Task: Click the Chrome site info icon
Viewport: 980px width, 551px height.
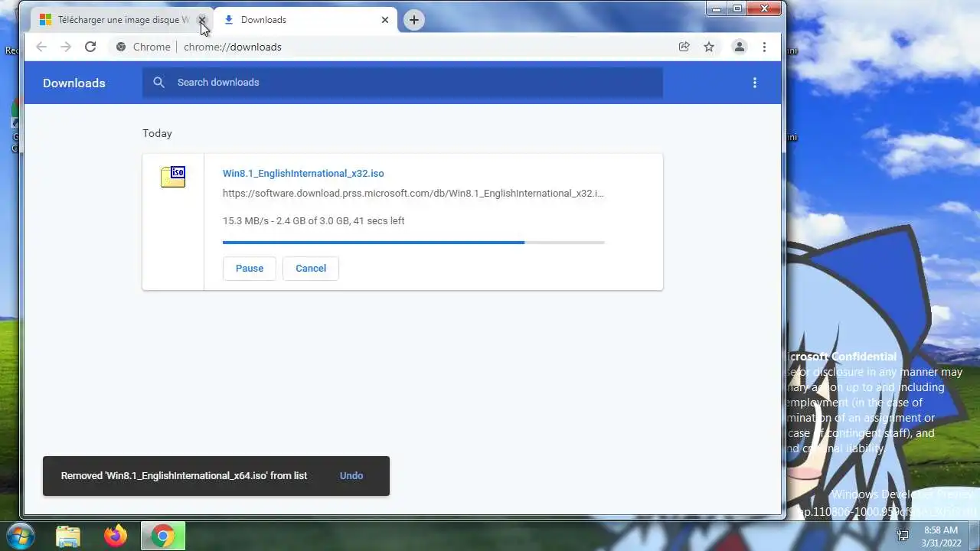Action: 121,47
